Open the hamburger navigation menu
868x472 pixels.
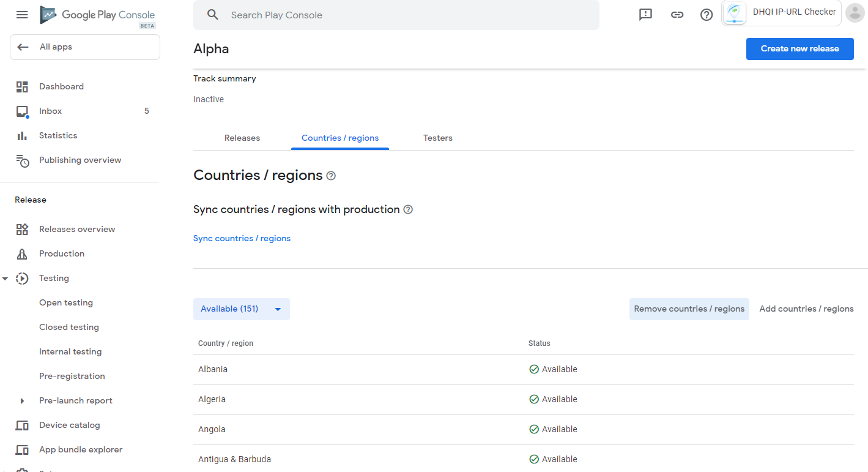(22, 15)
